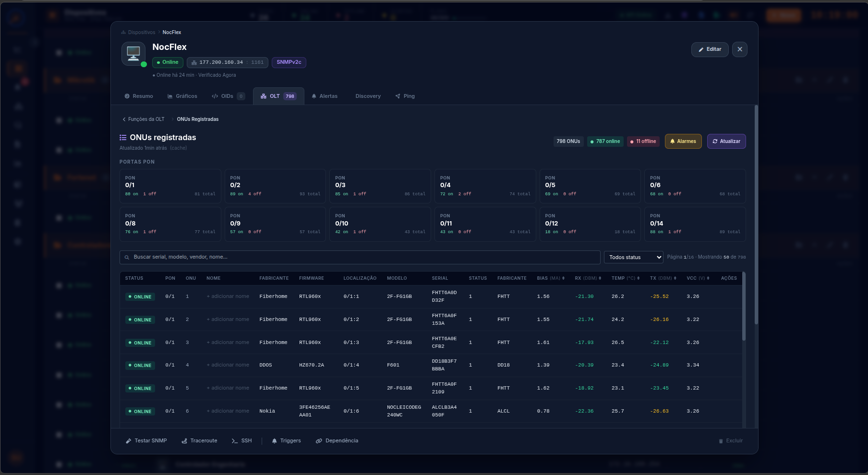Open the Triggers bell option
868x475 pixels.
click(286, 440)
